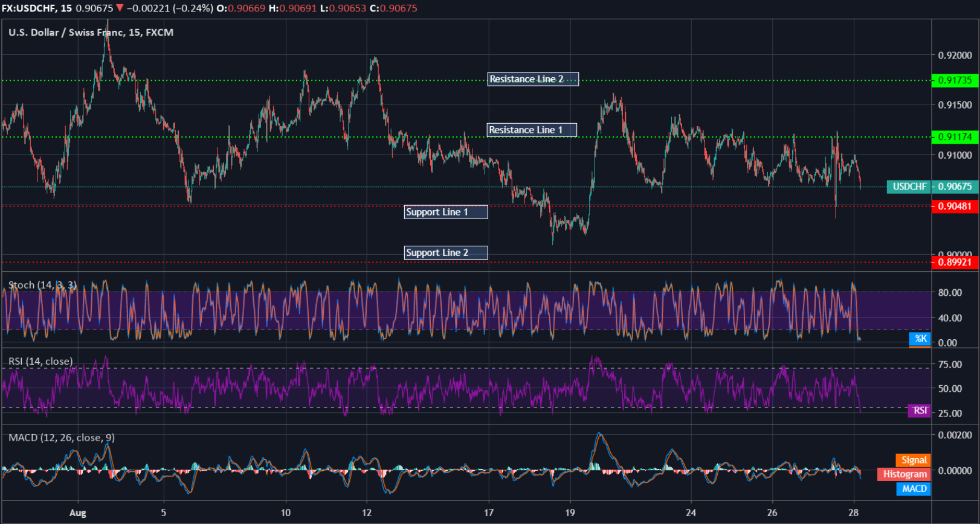Click the 25.00 RSI scale value
This screenshot has width=980, height=524.
[x=950, y=414]
